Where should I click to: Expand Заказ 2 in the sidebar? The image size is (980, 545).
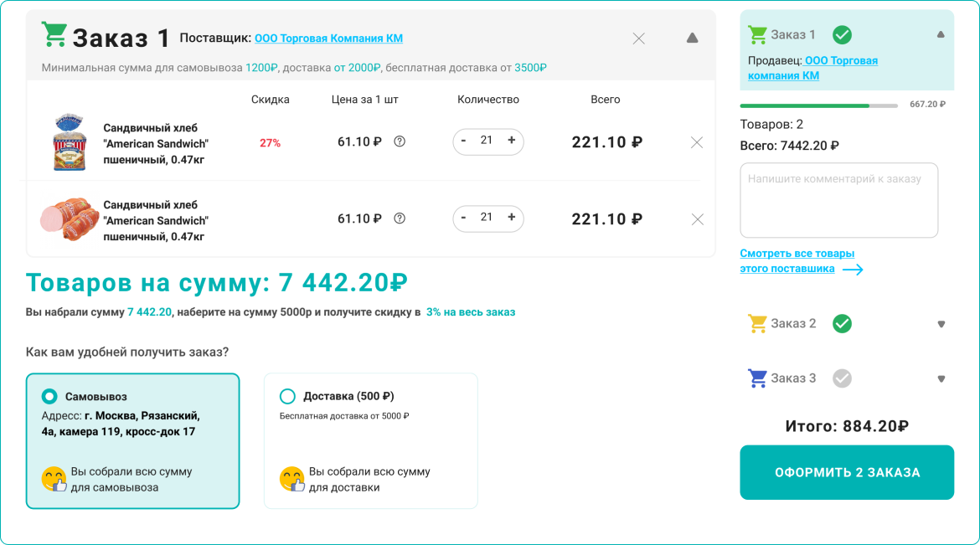pyautogui.click(x=941, y=324)
